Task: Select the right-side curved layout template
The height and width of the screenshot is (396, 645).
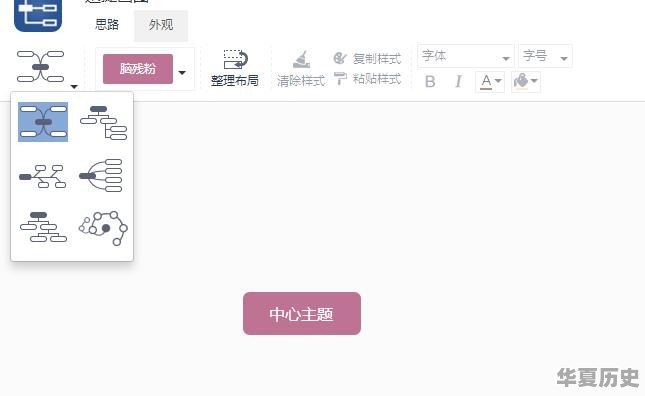Action: point(101,176)
